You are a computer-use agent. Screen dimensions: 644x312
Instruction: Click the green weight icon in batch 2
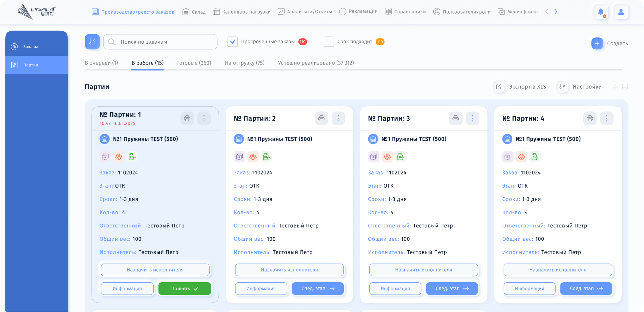click(266, 157)
